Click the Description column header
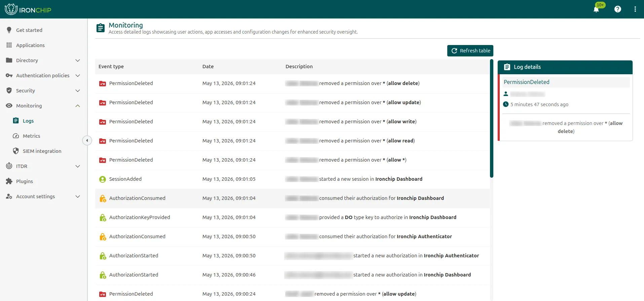The image size is (644, 301). tap(299, 67)
